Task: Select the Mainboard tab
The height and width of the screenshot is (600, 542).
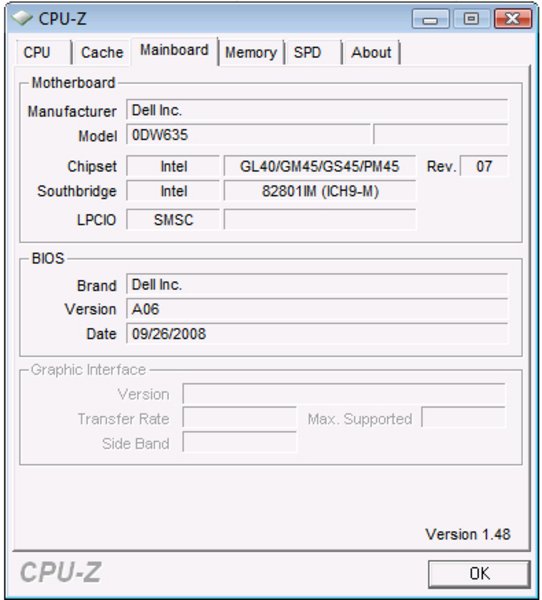Action: 175,51
